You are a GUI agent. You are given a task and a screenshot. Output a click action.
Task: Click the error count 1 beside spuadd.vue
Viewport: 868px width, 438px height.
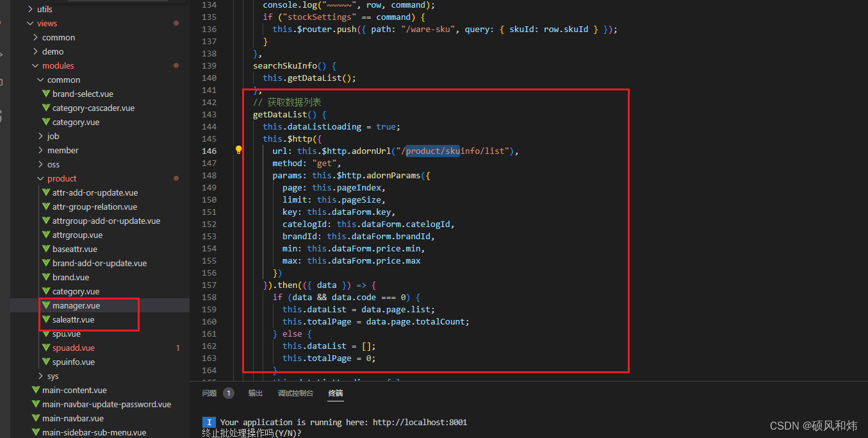coord(178,348)
